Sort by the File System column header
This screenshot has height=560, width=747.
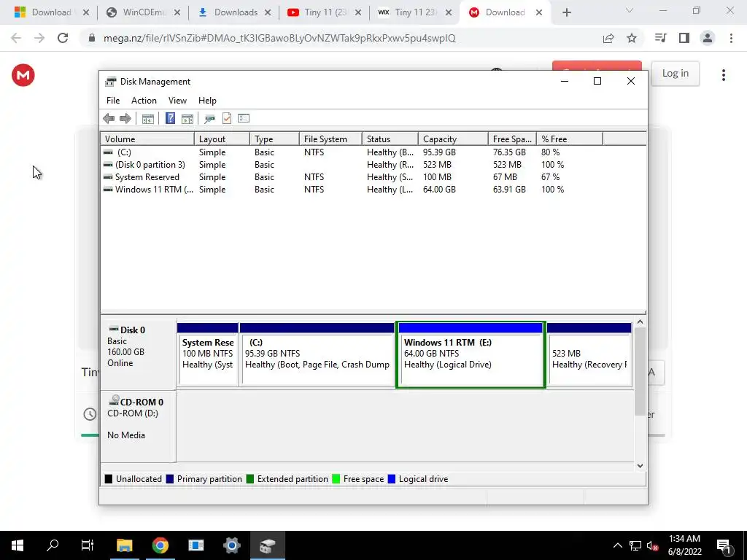(330, 139)
